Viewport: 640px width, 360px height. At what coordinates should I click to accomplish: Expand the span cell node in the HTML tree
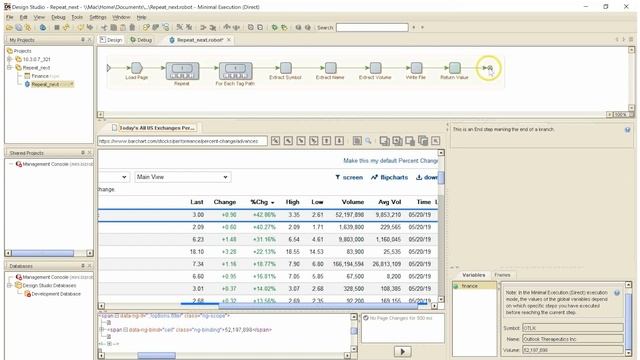point(102,329)
